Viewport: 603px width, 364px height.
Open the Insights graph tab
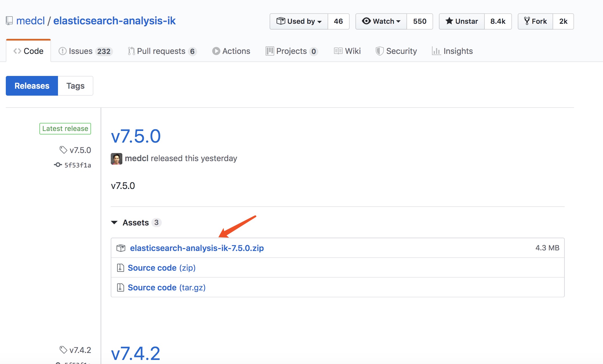[x=453, y=51]
